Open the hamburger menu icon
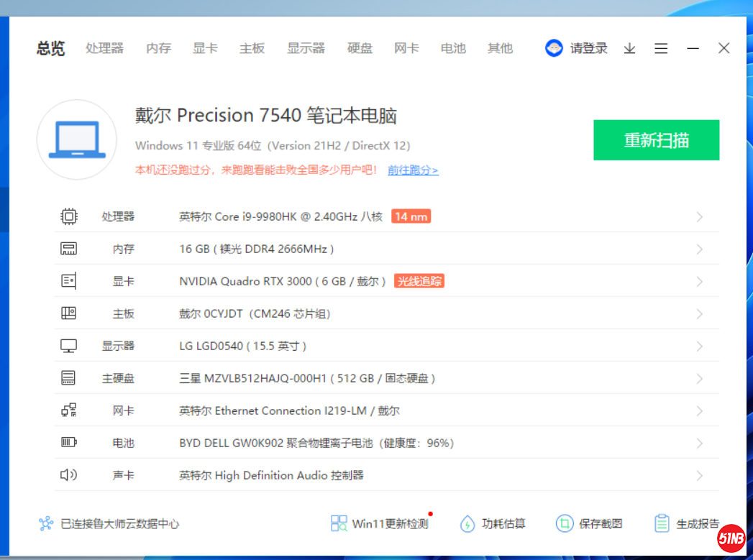This screenshot has height=560, width=753. click(661, 49)
